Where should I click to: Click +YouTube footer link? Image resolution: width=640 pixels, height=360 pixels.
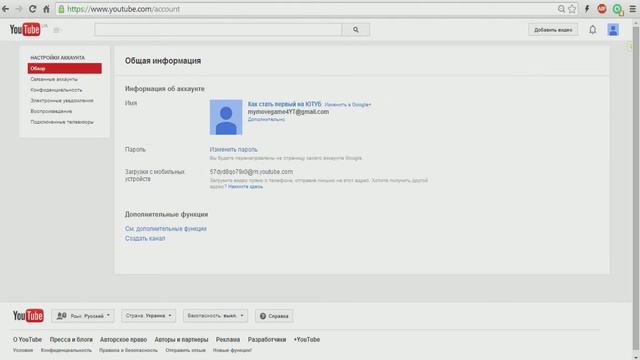click(307, 340)
